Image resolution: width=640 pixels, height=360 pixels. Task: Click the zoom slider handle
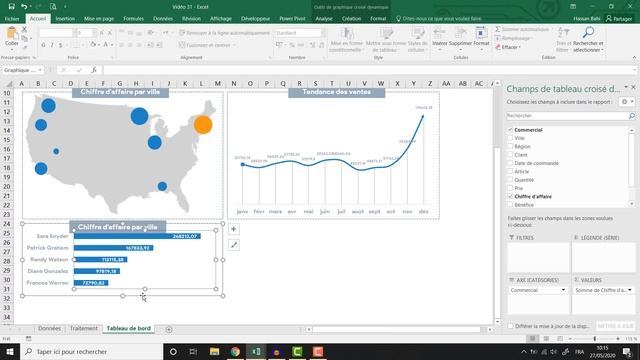coord(595,338)
